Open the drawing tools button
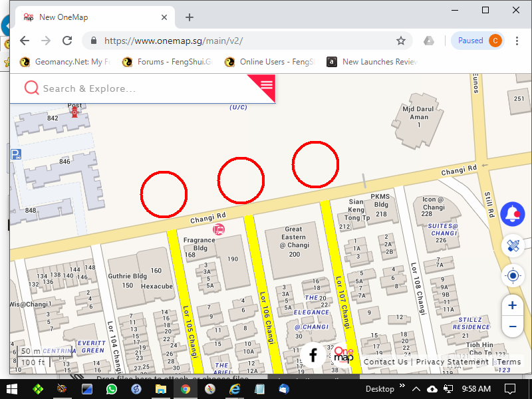 513,245
